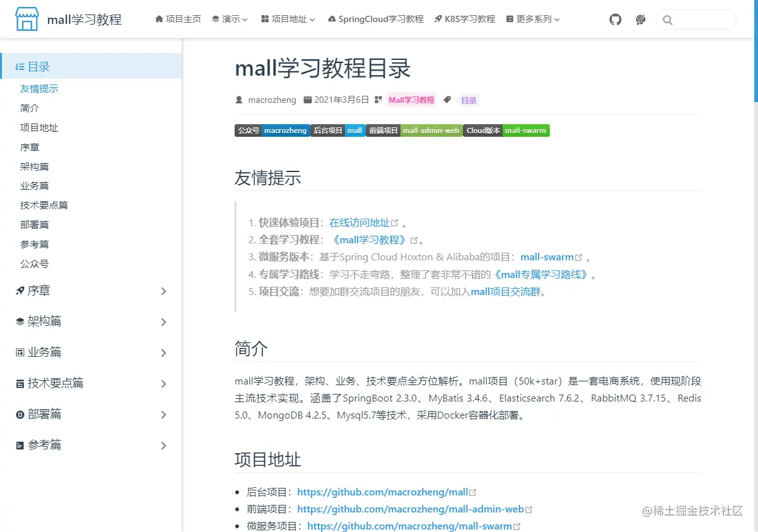This screenshot has height=532, width=758.
Task: Click the category grid icon
Action: (x=378, y=100)
